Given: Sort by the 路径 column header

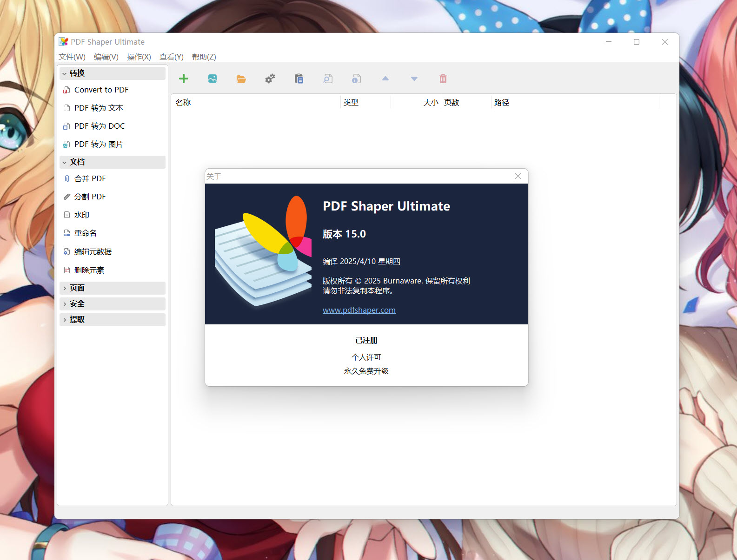Looking at the screenshot, I should (x=575, y=102).
